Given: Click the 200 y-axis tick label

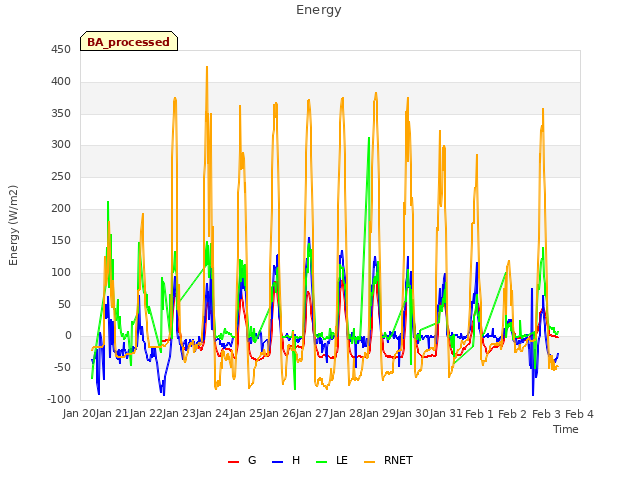Looking at the screenshot, I should (61, 209).
